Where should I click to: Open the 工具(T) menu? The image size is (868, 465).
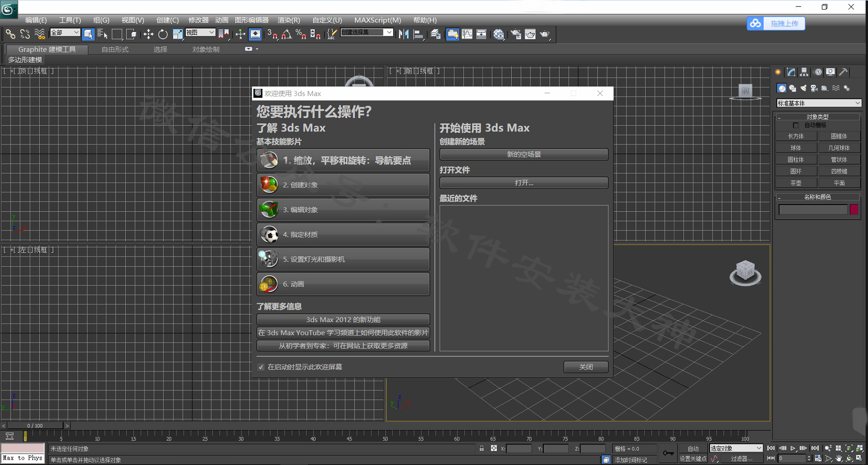coord(70,20)
